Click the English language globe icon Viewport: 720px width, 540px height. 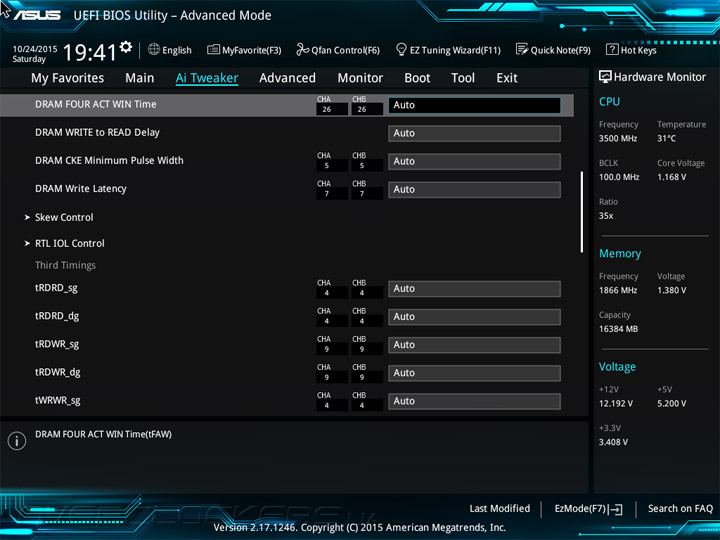click(x=154, y=50)
